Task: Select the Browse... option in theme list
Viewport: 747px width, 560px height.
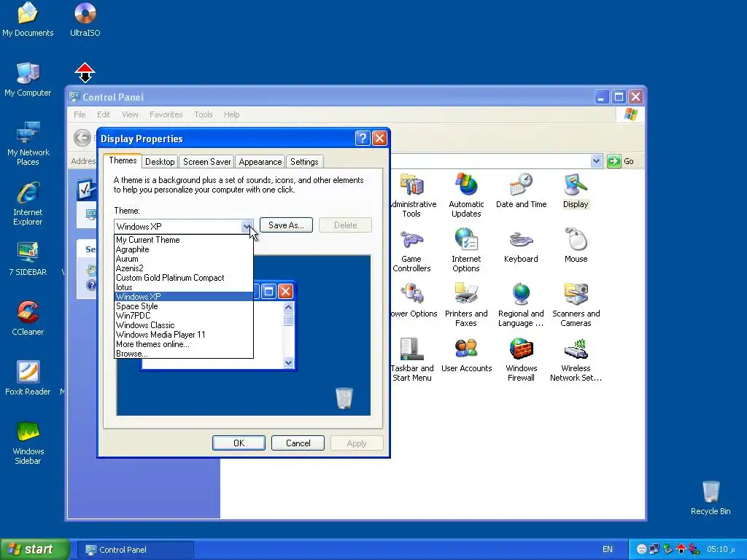Action: (x=183, y=354)
